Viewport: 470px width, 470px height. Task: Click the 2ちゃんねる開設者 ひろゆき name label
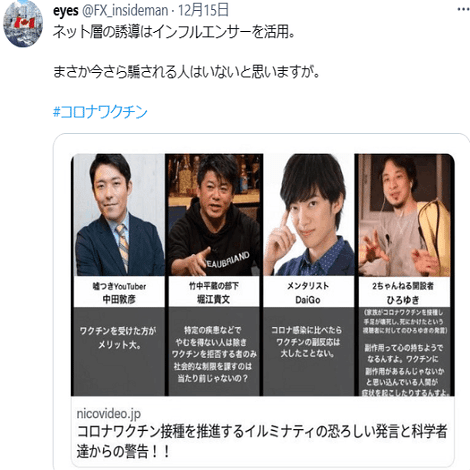pyautogui.click(x=404, y=292)
